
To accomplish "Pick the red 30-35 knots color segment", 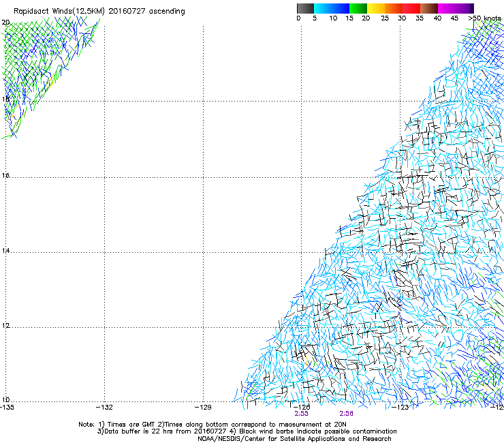I will (411, 8).
